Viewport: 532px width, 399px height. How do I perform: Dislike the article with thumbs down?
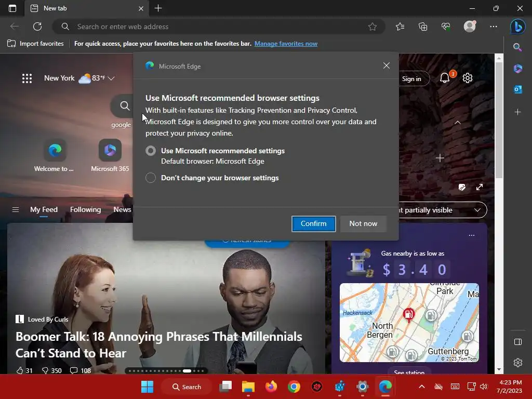(45, 370)
